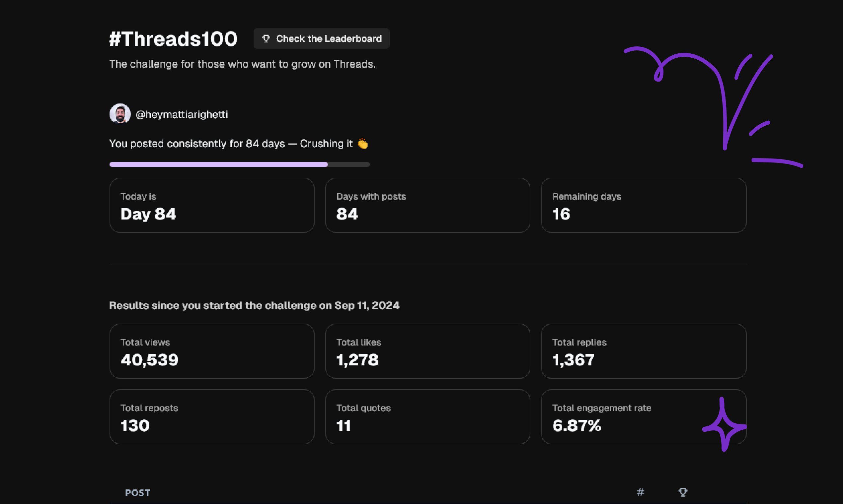843x504 pixels.
Task: Click the Total replies value 1,367
Action: point(573,360)
